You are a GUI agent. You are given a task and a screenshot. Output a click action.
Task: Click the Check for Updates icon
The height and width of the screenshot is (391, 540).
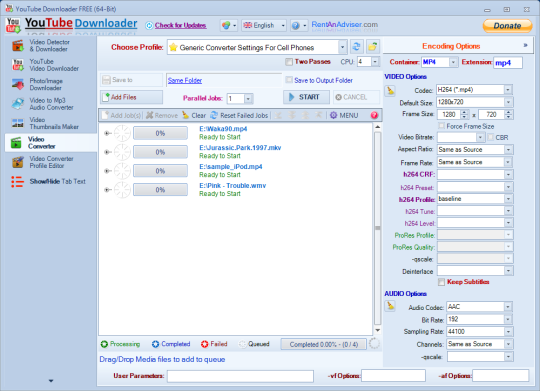[x=149, y=25]
